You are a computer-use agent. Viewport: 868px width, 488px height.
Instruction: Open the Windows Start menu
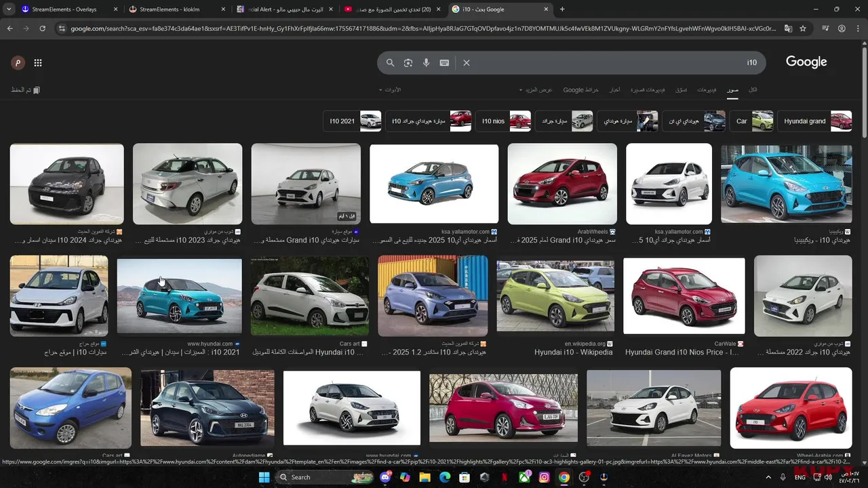(264, 477)
